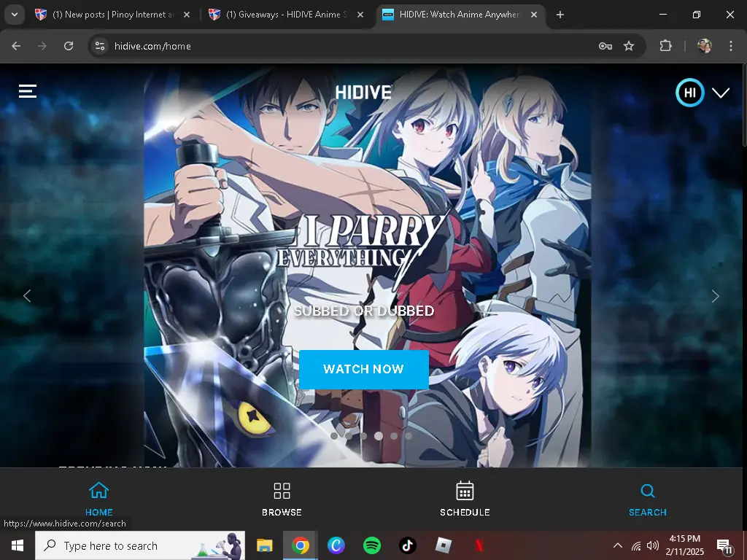Open Spotify from the taskbar
747x560 pixels.
pyautogui.click(x=371, y=545)
